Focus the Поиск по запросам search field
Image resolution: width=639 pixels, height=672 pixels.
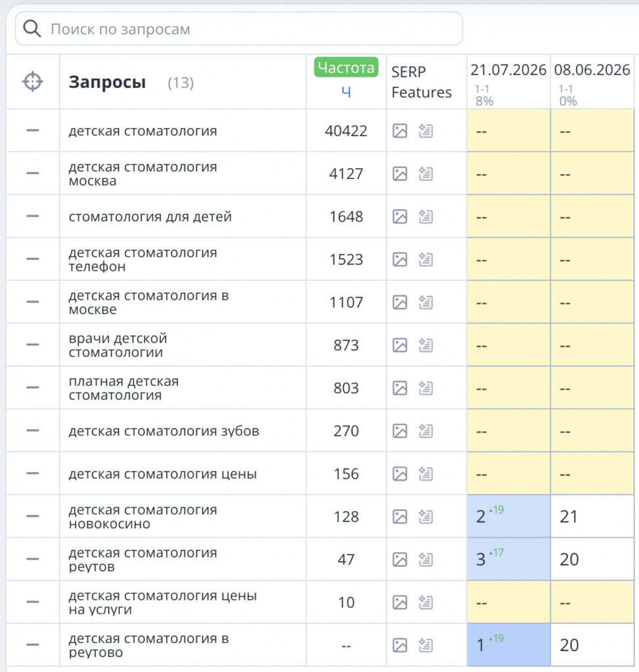[x=239, y=29]
